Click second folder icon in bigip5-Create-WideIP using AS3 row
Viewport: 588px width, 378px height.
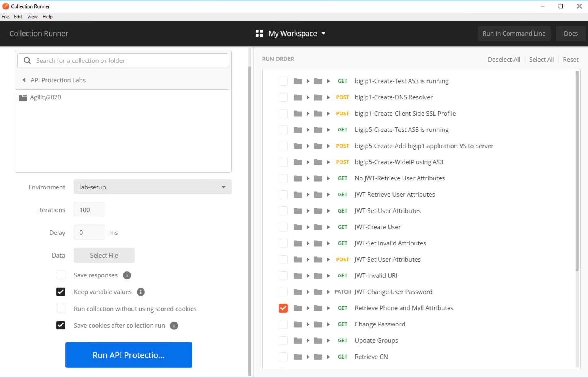(x=318, y=162)
